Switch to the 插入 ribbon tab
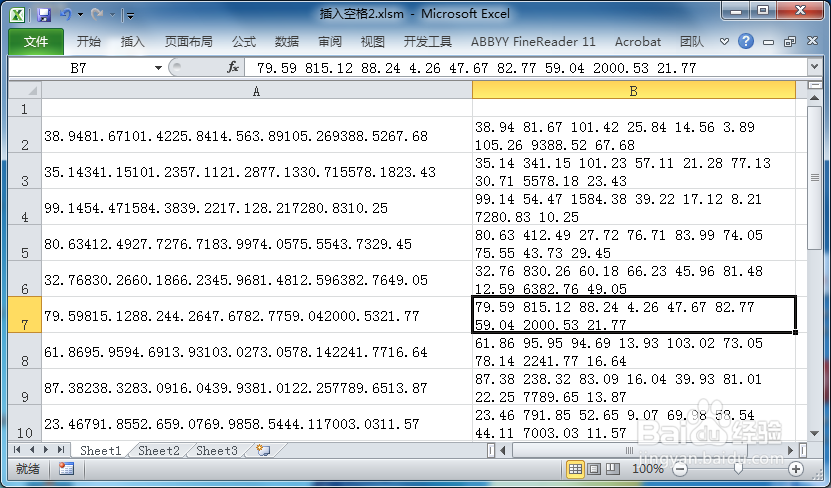The width and height of the screenshot is (831, 488). [132, 42]
